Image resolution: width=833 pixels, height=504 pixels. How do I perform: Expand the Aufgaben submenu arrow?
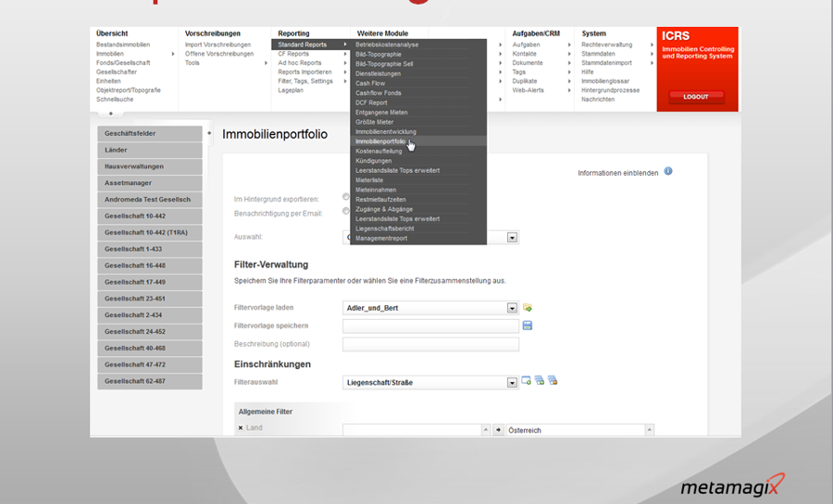tap(569, 45)
